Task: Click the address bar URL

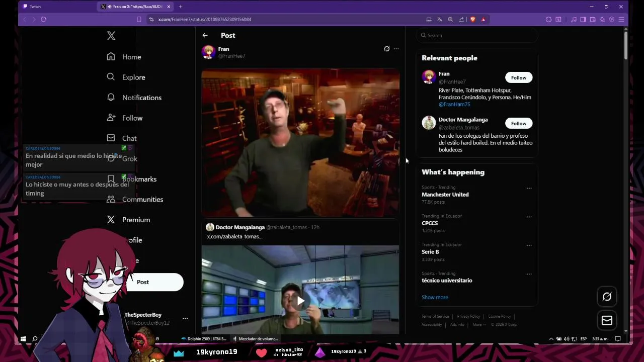Action: (x=205, y=19)
